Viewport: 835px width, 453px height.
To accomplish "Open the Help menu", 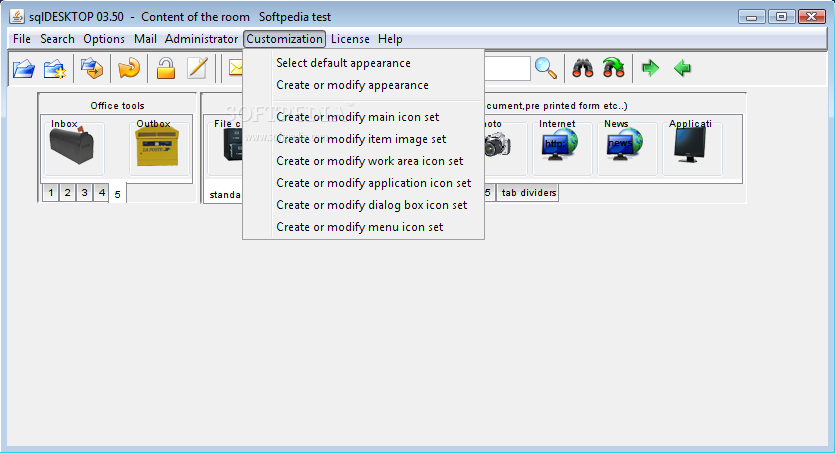I will coord(390,39).
